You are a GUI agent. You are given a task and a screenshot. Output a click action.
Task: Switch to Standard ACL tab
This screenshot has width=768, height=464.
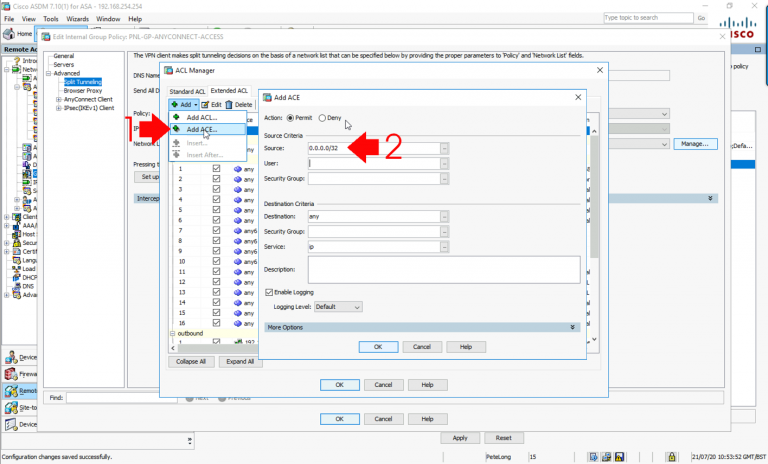click(x=187, y=92)
